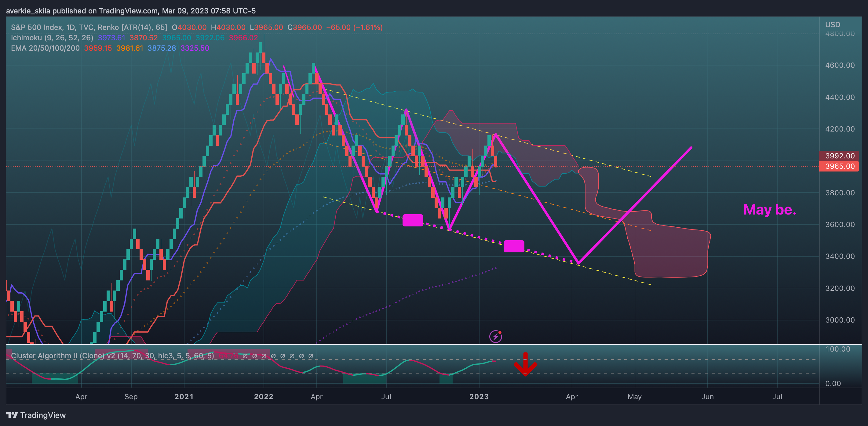The width and height of the screenshot is (868, 426).
Task: Click the Sep label on the time axis
Action: click(x=131, y=397)
